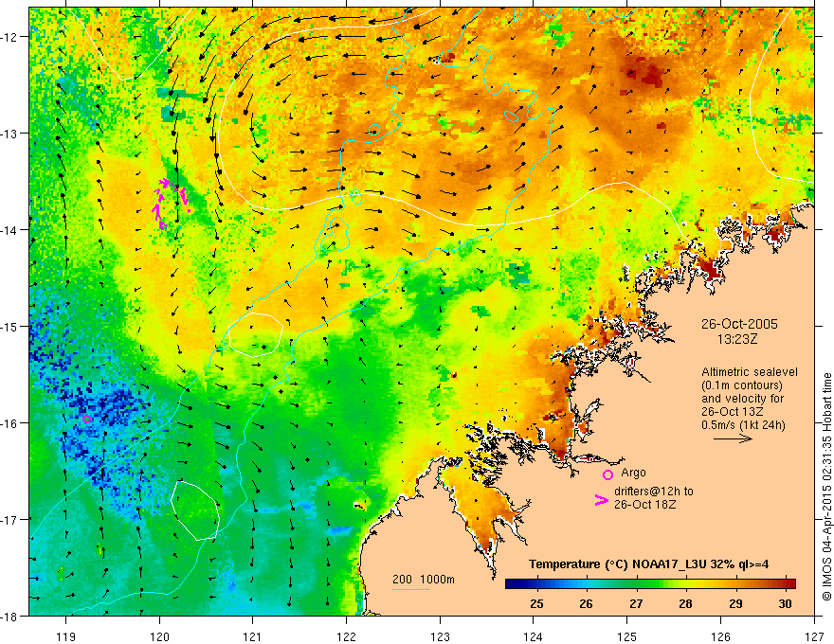
Task: Click longitude axis label '123'
Action: [440, 636]
